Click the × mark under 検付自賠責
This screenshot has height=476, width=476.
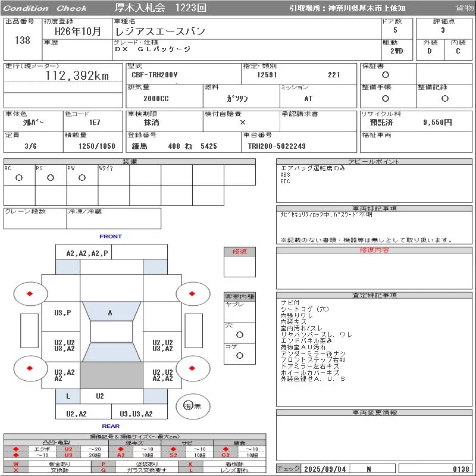(x=243, y=123)
